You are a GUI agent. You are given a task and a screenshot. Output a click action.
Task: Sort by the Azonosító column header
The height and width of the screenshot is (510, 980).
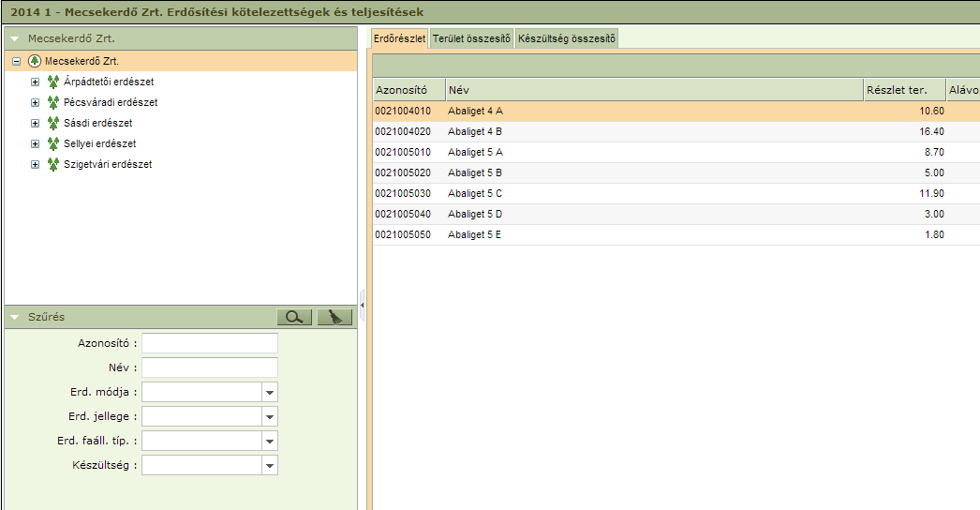click(x=409, y=89)
